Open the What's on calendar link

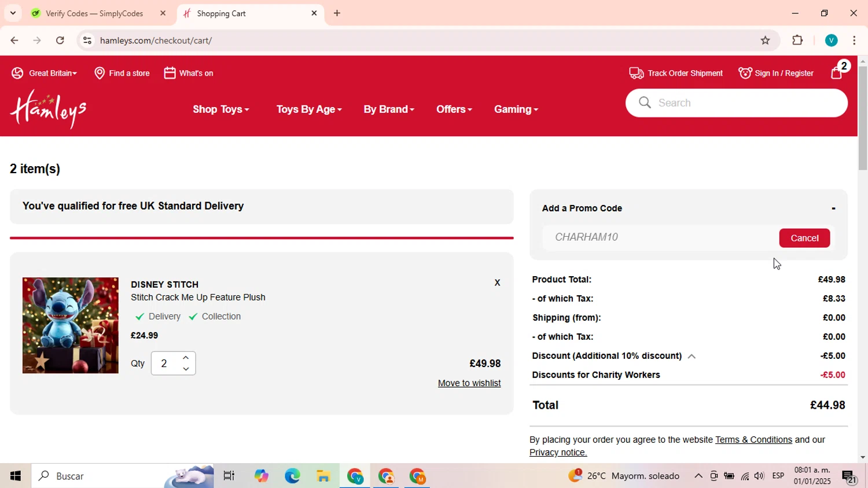tap(189, 73)
